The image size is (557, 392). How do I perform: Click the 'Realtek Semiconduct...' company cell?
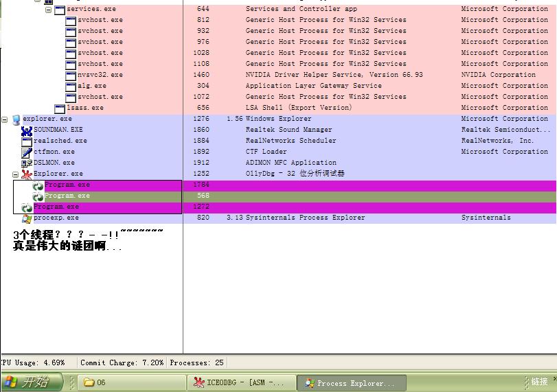tap(505, 130)
